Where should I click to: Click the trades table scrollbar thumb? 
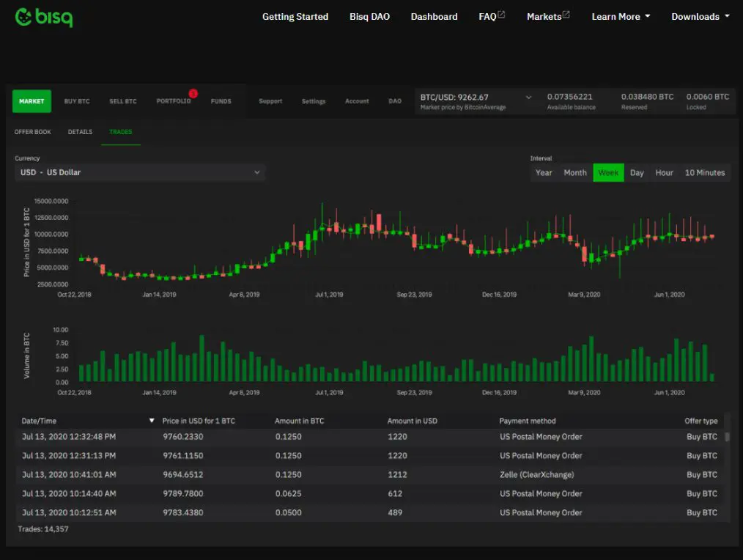coord(727,436)
